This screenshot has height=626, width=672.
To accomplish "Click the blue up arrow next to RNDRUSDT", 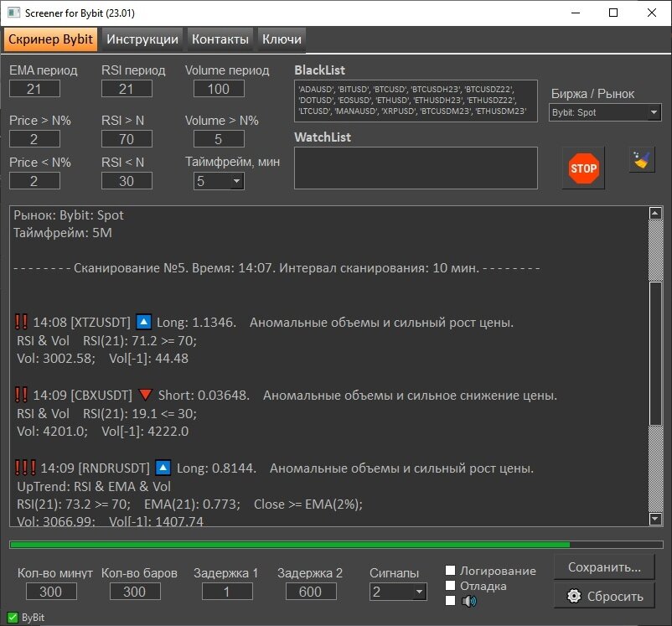I will tap(163, 468).
